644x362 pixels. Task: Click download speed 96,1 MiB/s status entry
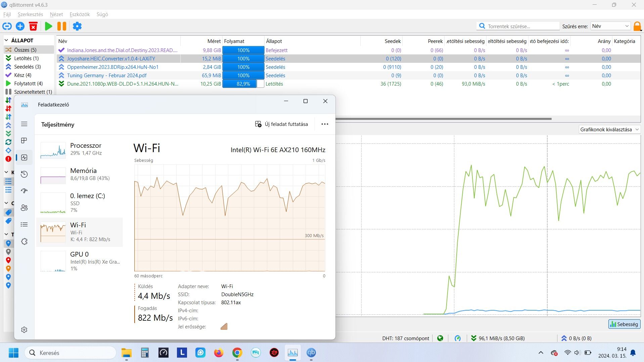[498, 338]
